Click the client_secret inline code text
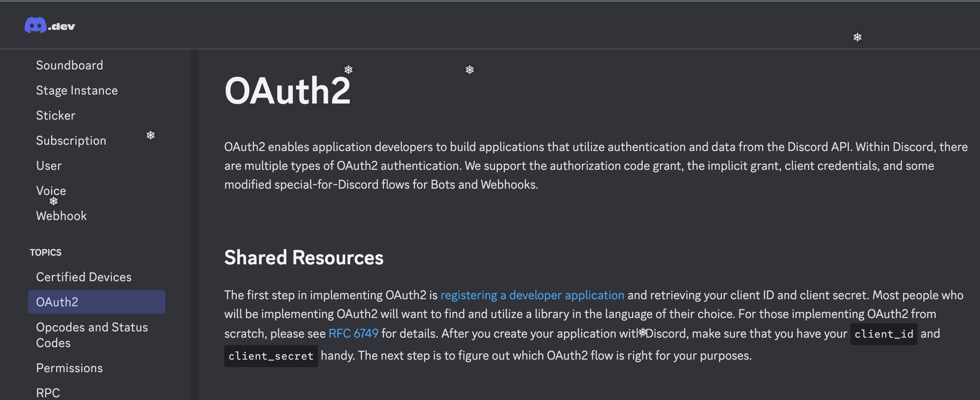 (x=271, y=356)
